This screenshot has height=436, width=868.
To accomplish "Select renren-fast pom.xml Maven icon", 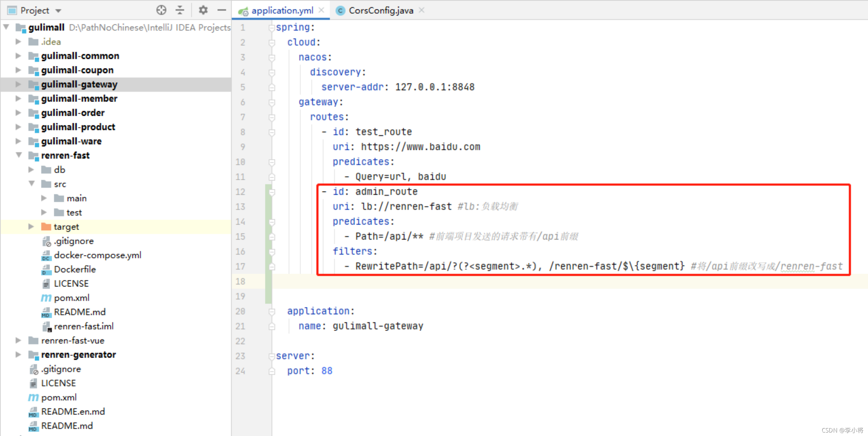I will point(46,298).
